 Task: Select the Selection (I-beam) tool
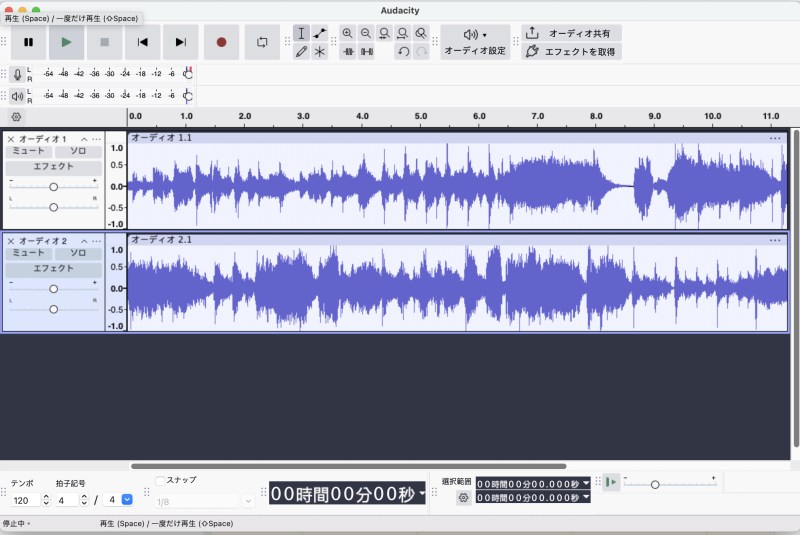click(301, 33)
